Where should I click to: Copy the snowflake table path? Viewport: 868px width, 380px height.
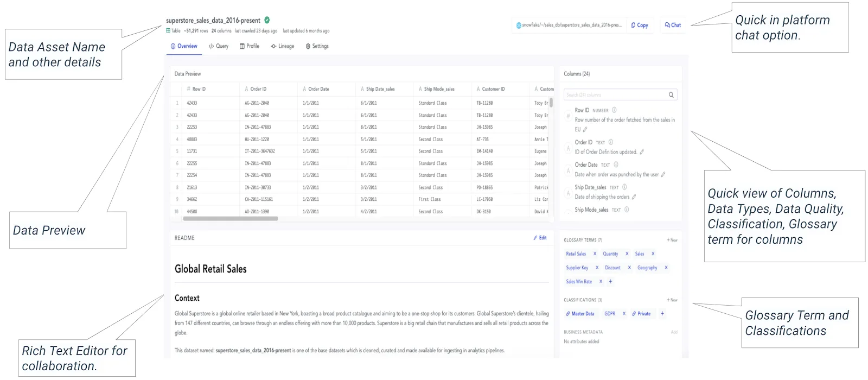pos(640,25)
